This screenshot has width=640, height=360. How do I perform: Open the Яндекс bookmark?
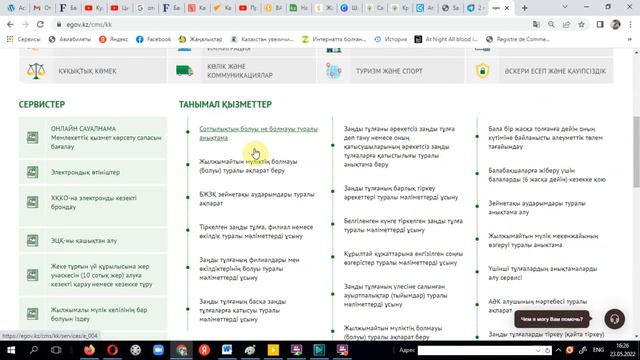(x=113, y=39)
